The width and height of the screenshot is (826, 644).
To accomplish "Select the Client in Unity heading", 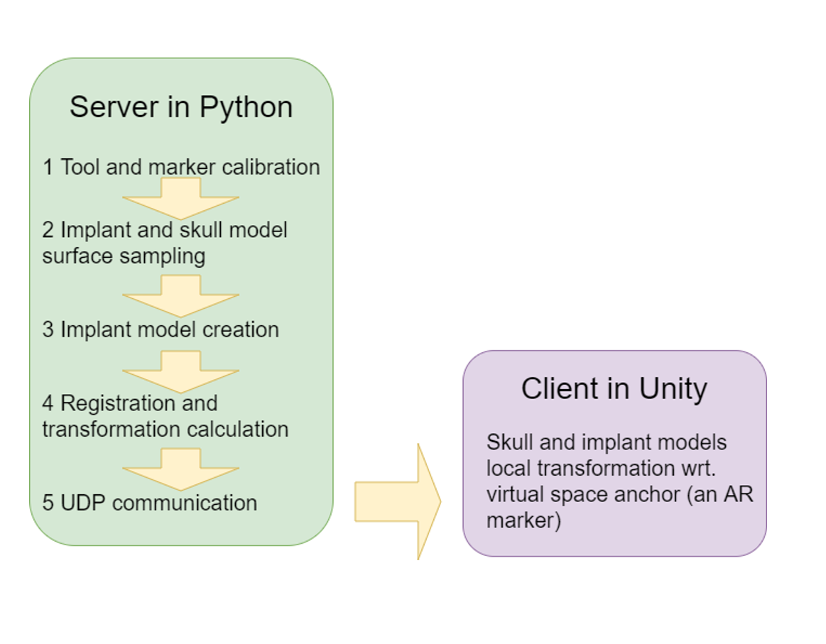I will click(x=614, y=388).
